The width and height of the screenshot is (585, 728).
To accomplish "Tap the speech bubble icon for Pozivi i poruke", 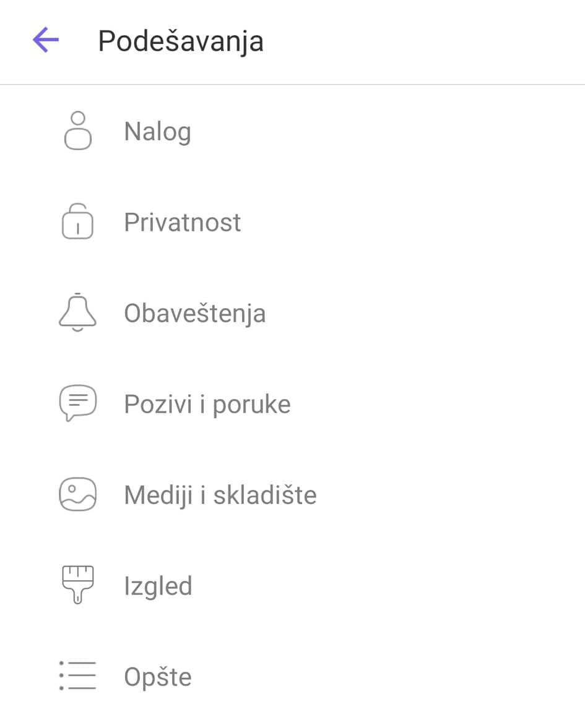I will [x=77, y=403].
